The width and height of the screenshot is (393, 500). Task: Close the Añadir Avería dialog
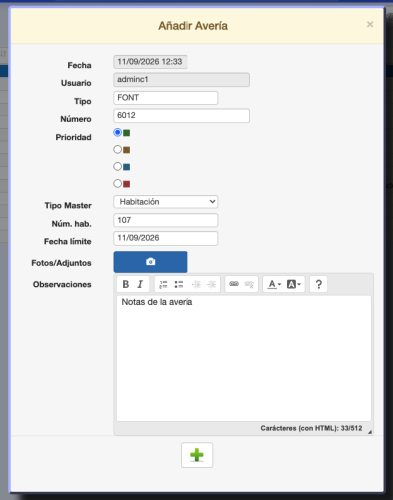pos(370,24)
